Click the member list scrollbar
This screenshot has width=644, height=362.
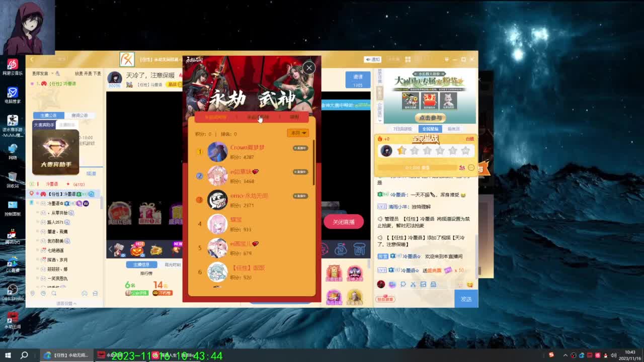coord(102,203)
